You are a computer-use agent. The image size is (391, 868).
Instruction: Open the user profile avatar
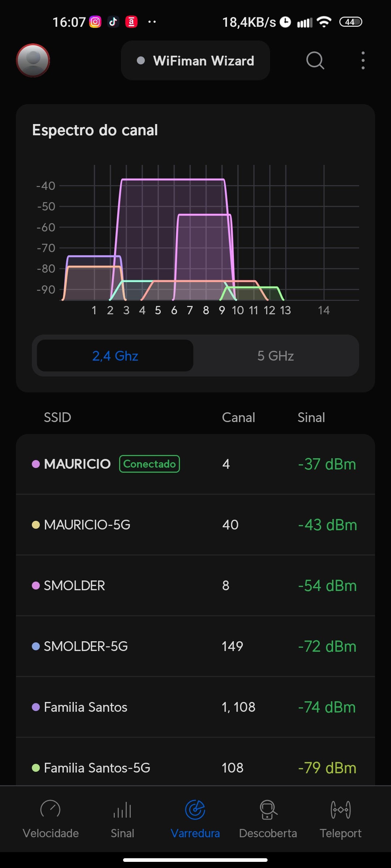33,60
